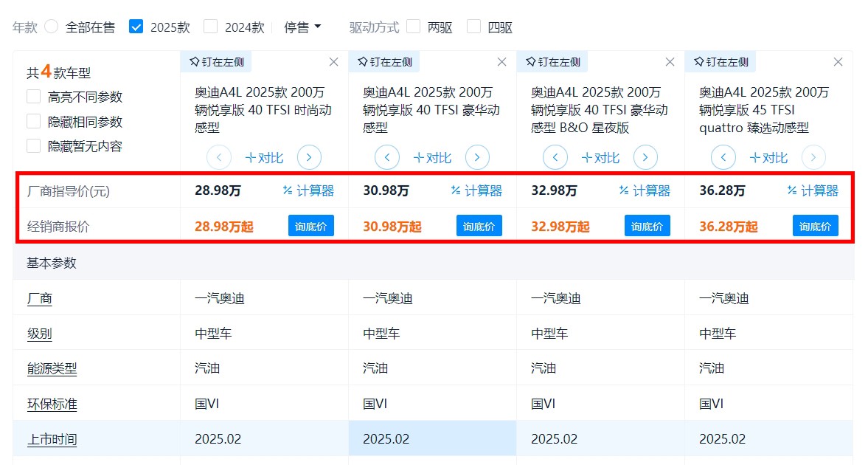Remove the 40 TFSI 豪华动感型 column
868x465 pixels.
[x=501, y=62]
